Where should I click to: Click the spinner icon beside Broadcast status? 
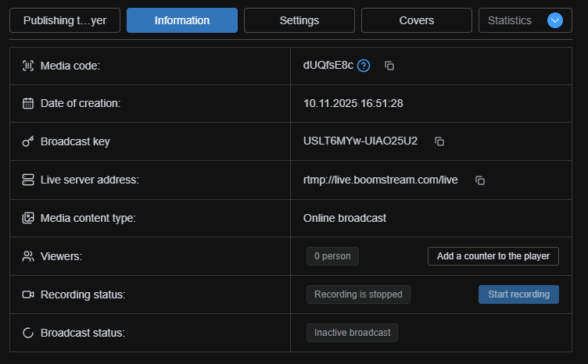[28, 333]
